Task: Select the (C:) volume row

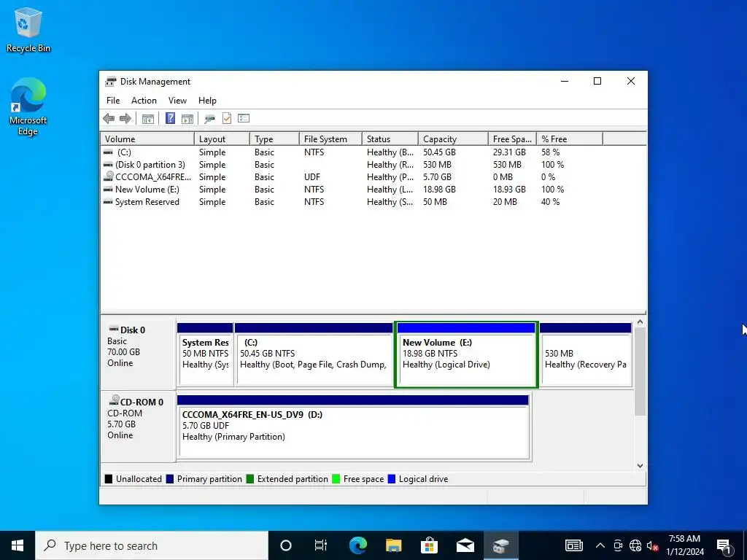Action: click(373, 152)
